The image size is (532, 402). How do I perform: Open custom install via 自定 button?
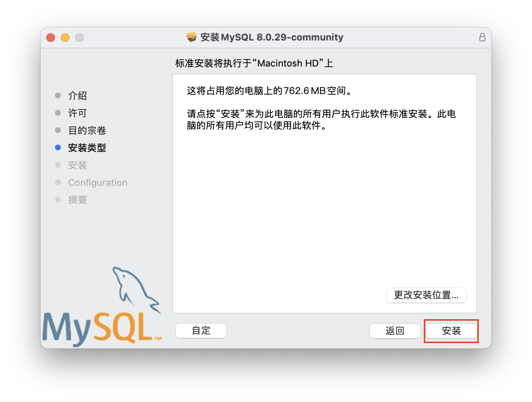[x=201, y=331]
